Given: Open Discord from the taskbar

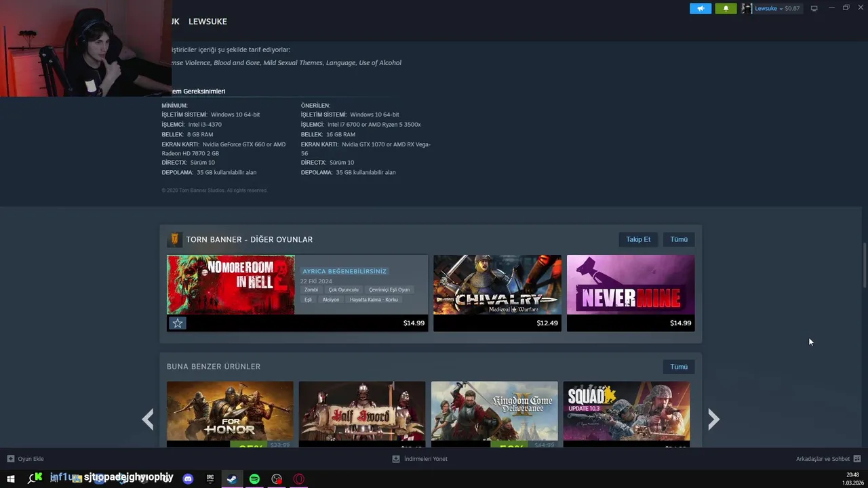Looking at the screenshot, I should tap(188, 479).
